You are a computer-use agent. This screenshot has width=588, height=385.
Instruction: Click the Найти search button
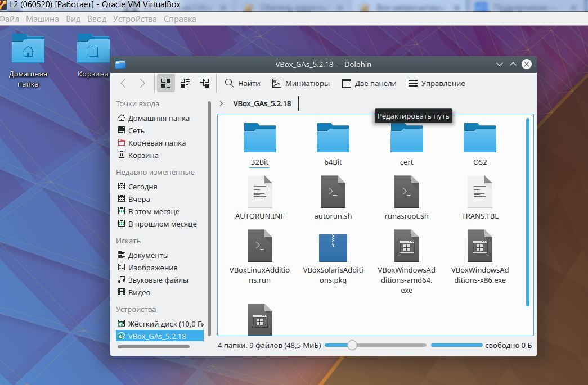243,83
